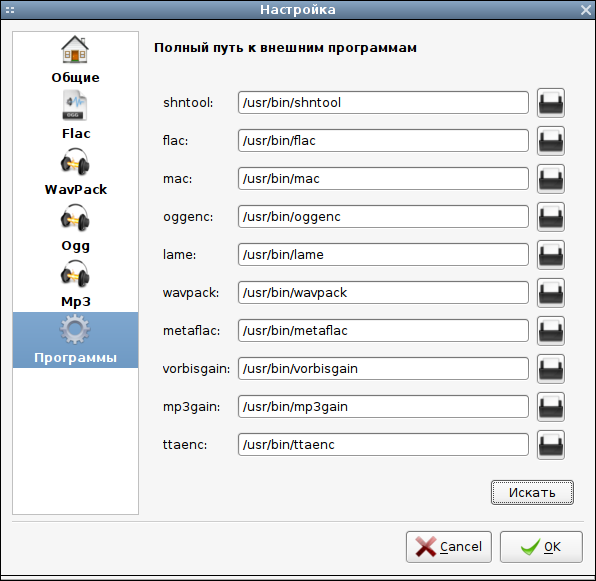Click the shntool: label
Screen dimensions: 596x581
pyautogui.click(x=188, y=103)
